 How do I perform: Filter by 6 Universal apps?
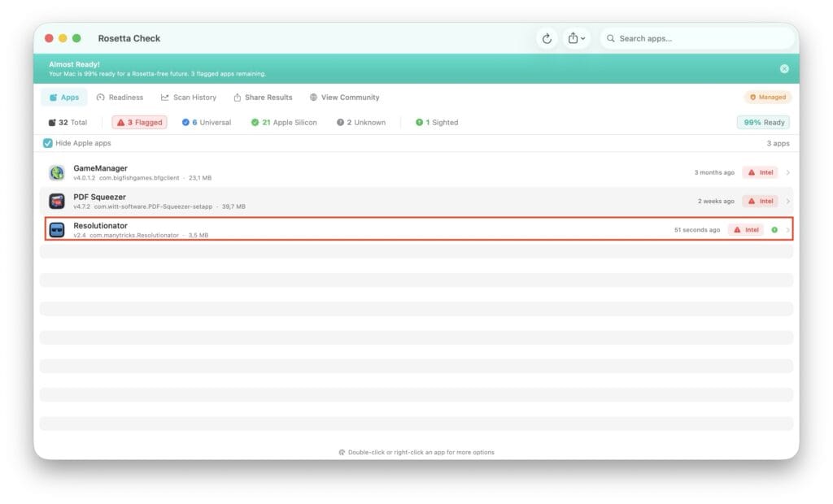tap(207, 122)
